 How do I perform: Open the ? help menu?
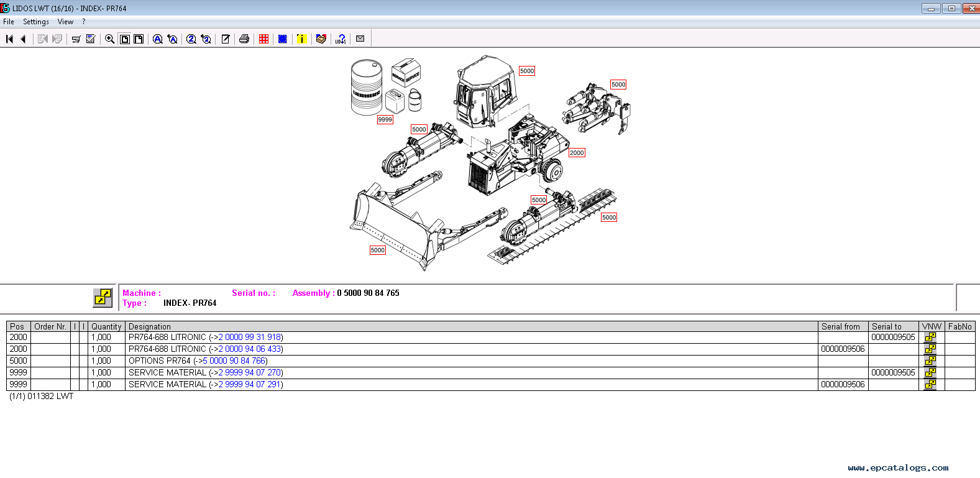coord(84,22)
